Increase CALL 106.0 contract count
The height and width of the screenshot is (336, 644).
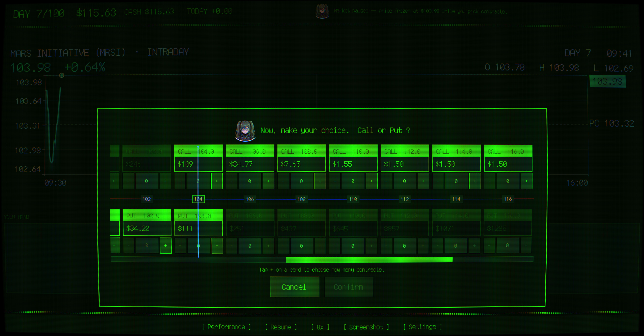269,181
